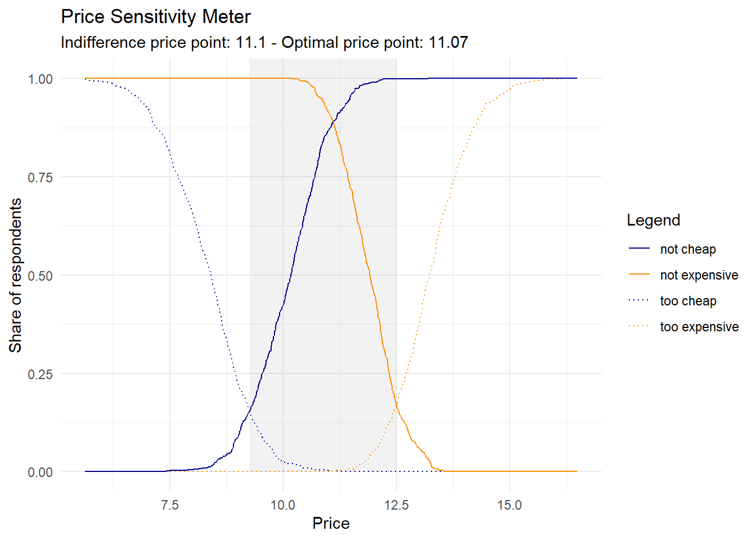Click the 0.50 tick label on the y-axis

(40, 276)
